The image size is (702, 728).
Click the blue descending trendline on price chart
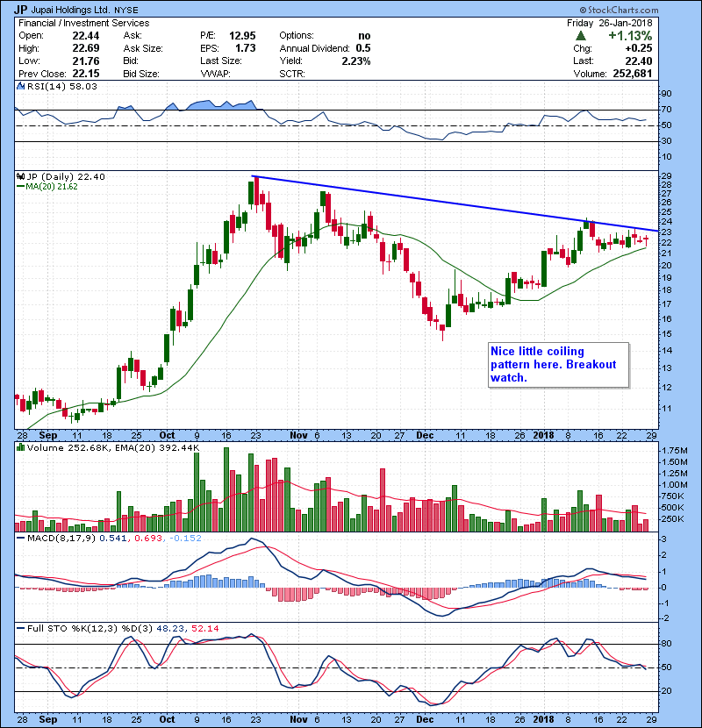point(455,203)
